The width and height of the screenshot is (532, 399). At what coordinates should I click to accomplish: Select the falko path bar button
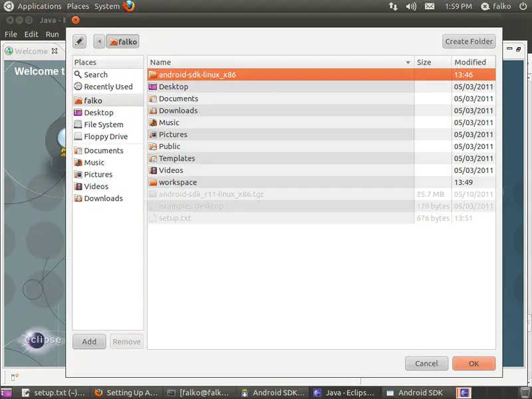[x=122, y=41]
